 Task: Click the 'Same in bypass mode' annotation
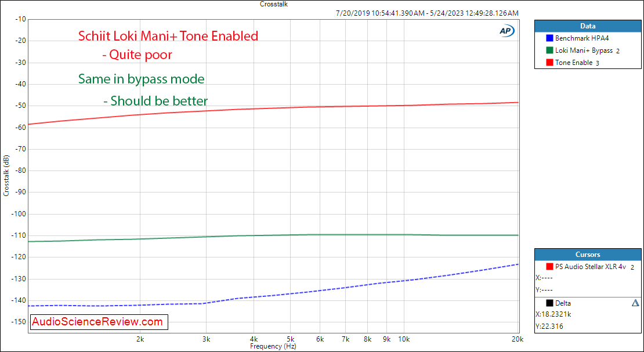coord(142,78)
